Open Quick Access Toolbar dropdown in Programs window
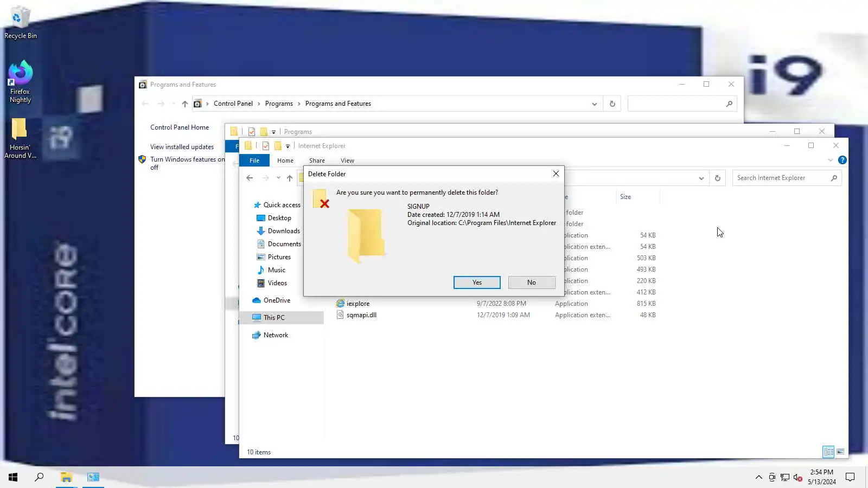This screenshot has width=868, height=488. coord(273,132)
